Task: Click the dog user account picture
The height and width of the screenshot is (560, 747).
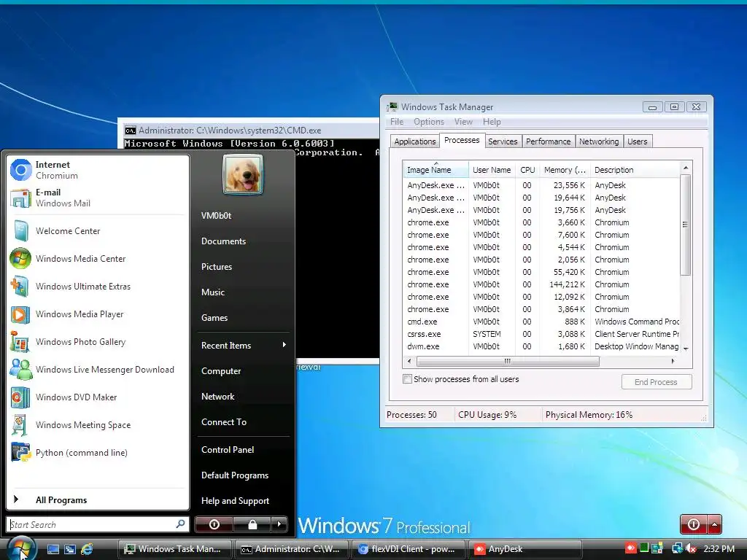Action: click(242, 174)
